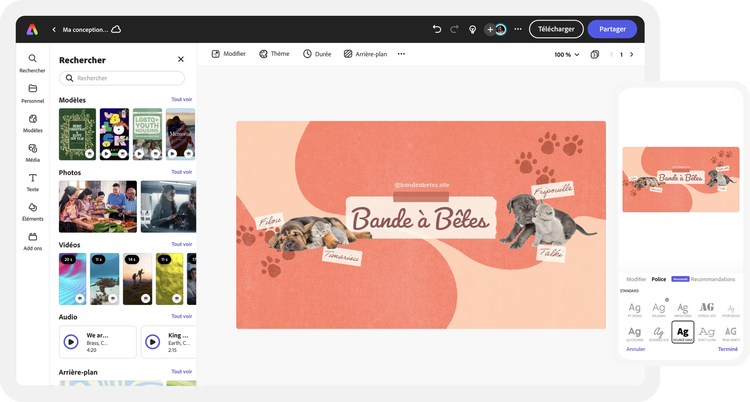Choose the Stencil Std font swatch
The width and height of the screenshot is (750, 402).
pos(706,309)
